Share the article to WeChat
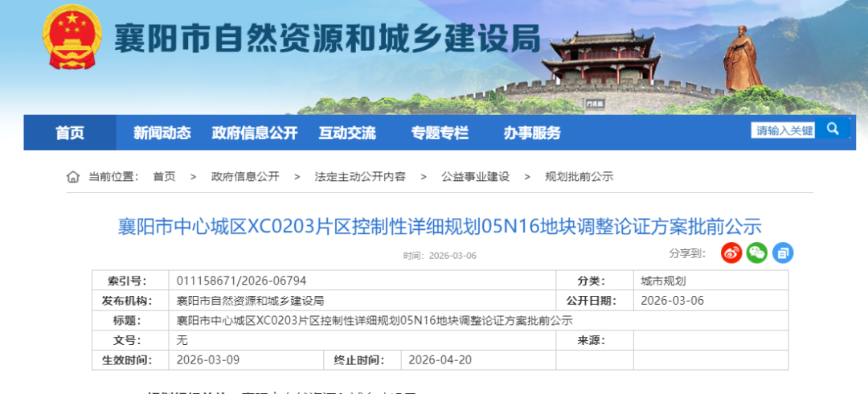This screenshot has width=868, height=394. pos(756,252)
